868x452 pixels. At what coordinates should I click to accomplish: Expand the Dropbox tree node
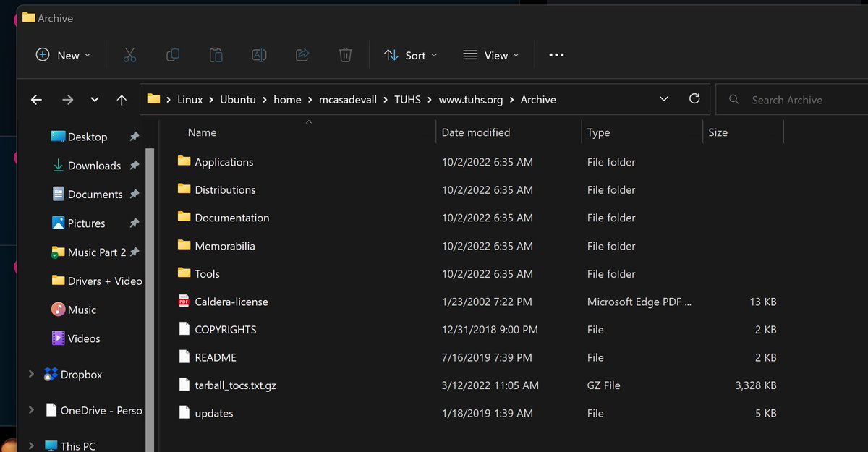click(31, 374)
